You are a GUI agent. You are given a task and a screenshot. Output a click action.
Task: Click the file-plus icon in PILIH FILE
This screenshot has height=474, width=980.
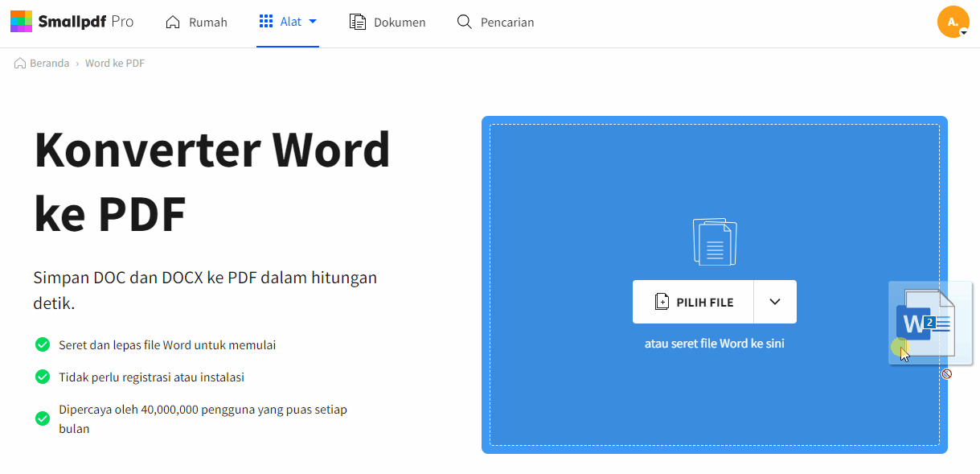pyautogui.click(x=662, y=302)
